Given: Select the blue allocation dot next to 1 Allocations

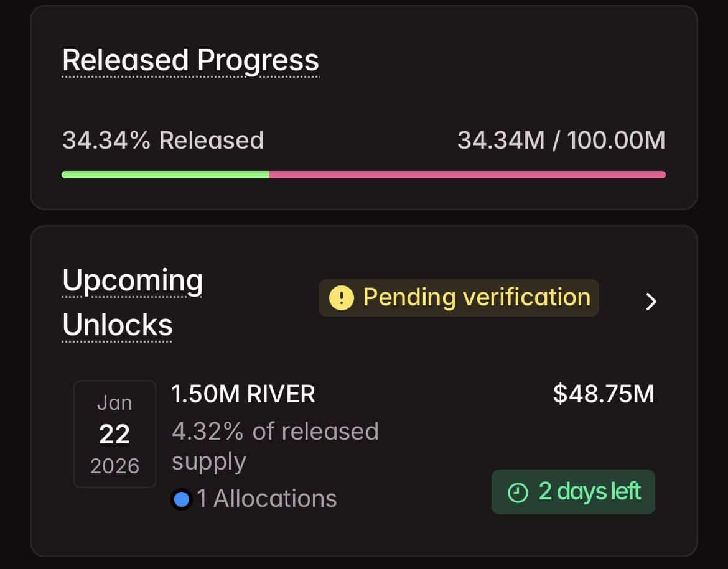Looking at the screenshot, I should click(181, 498).
